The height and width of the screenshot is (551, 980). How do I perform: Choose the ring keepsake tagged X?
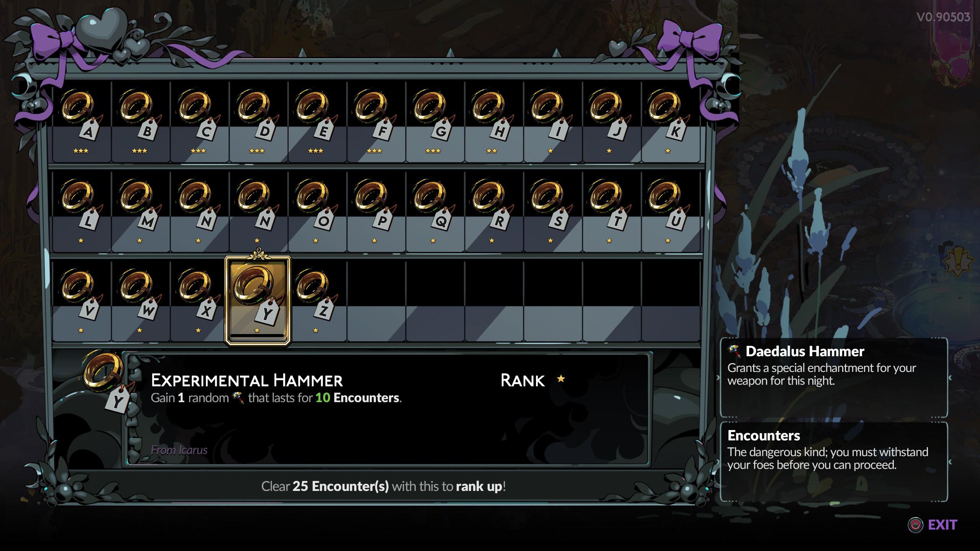[199, 301]
